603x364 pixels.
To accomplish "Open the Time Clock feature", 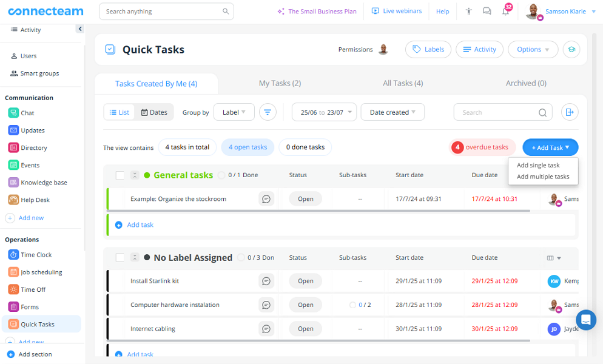I will point(36,255).
